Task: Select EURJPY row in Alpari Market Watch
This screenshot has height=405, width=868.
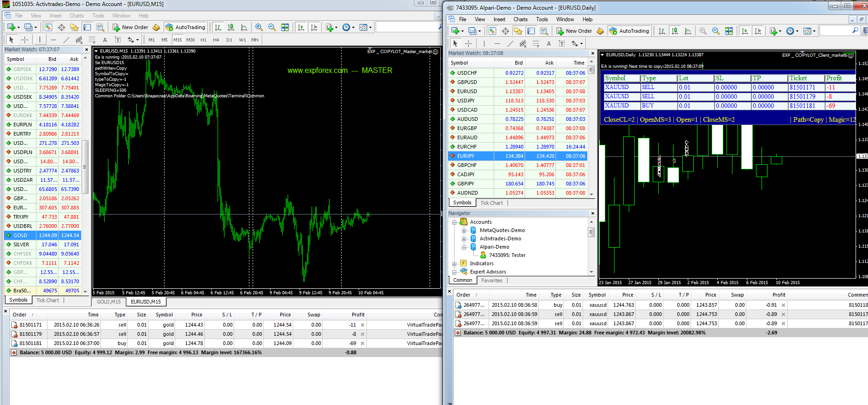Action: coord(466,156)
